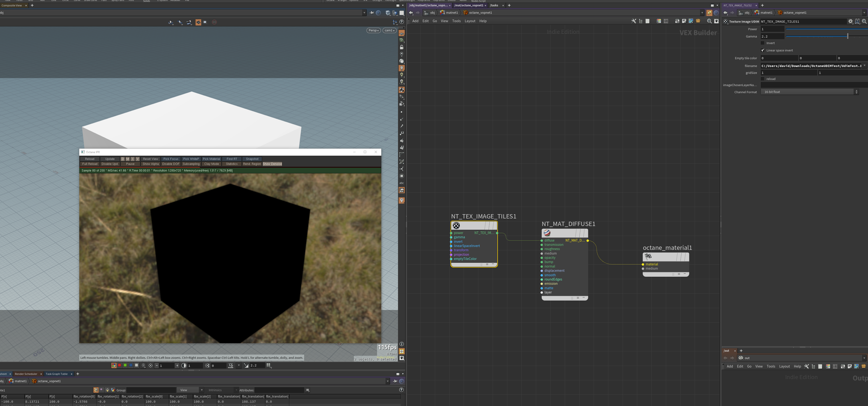Viewport: 868px width, 406px height.
Task: Click the NT_MAT_DIFFUSE1 node sphere icon
Action: pos(547,233)
